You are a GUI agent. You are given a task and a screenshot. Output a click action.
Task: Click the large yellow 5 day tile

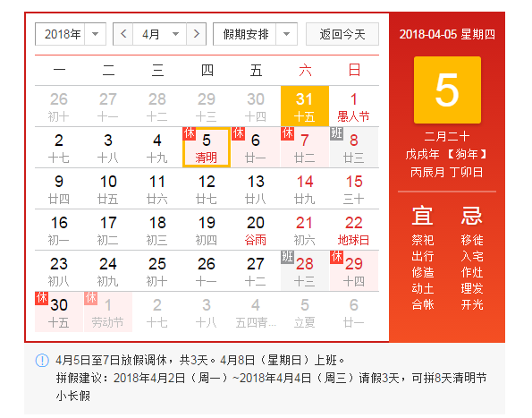pos(447,90)
